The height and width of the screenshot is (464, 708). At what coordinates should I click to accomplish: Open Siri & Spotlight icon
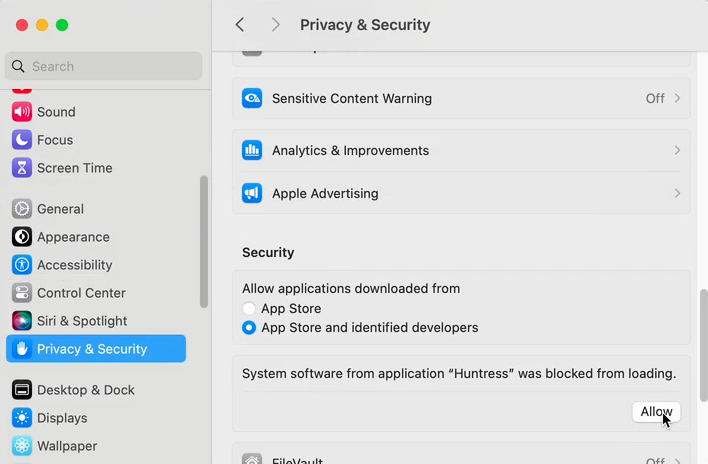coord(22,321)
